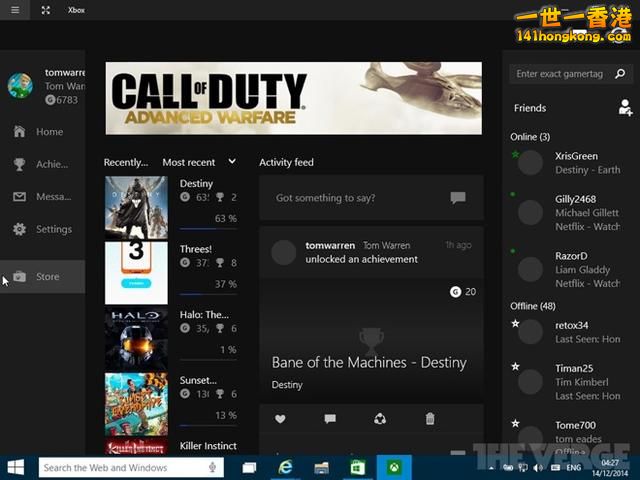Share the achievement post icon
640x480 pixels.
pos(380,419)
